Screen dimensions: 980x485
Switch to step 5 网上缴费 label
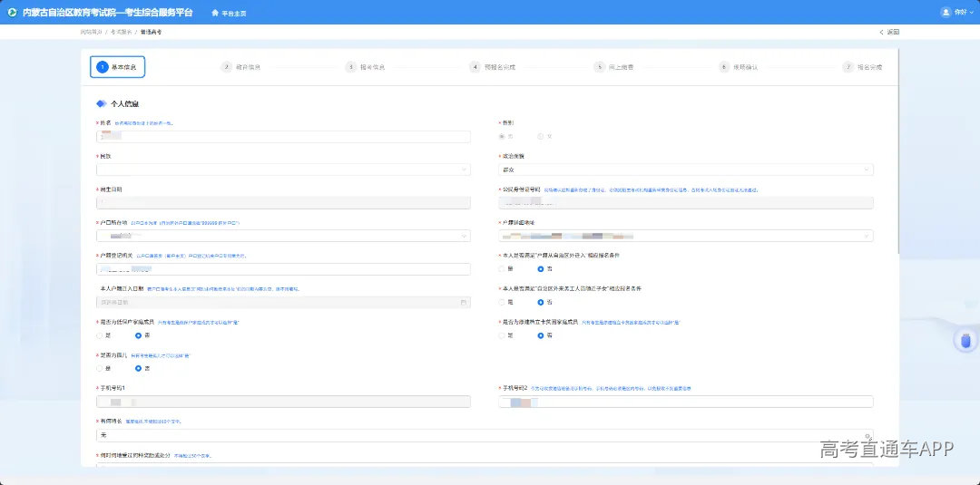622,67
